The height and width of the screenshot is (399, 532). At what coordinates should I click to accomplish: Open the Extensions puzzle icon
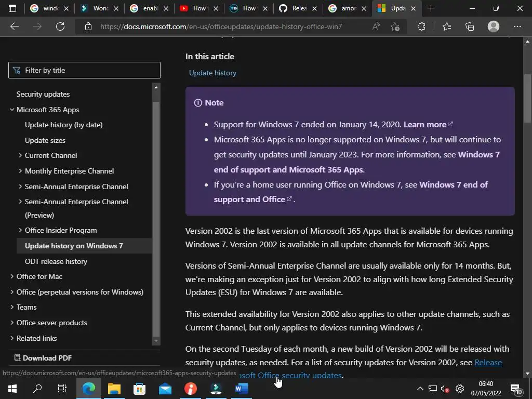coord(421,26)
